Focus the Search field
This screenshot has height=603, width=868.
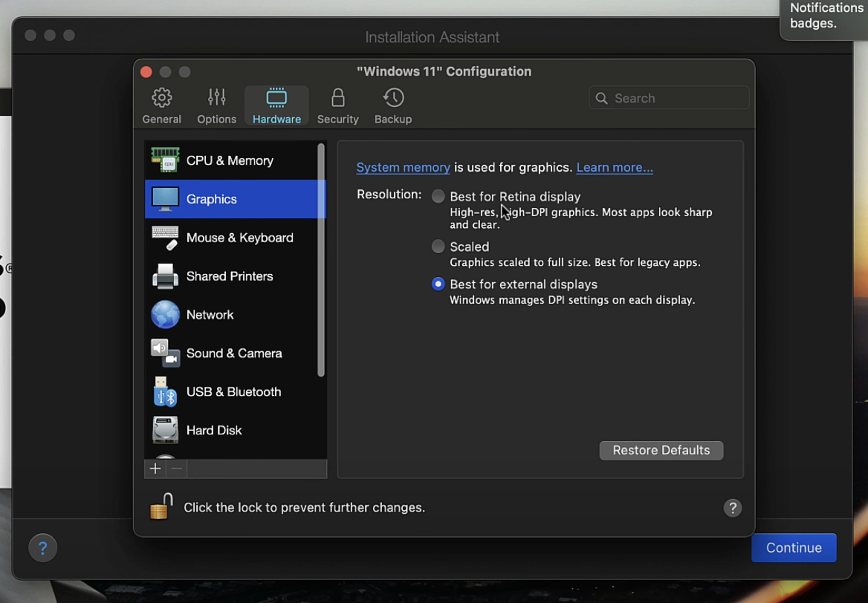pyautogui.click(x=669, y=98)
